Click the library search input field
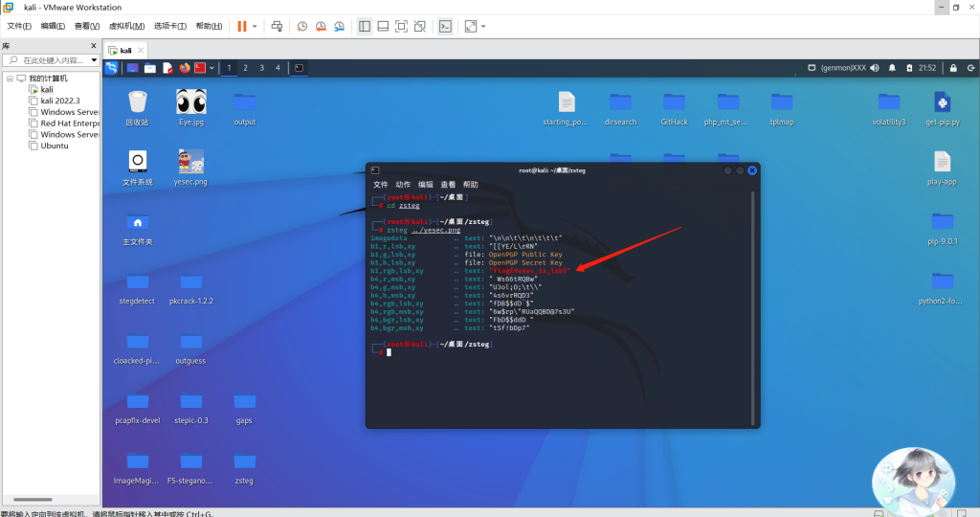980x517 pixels. (53, 60)
